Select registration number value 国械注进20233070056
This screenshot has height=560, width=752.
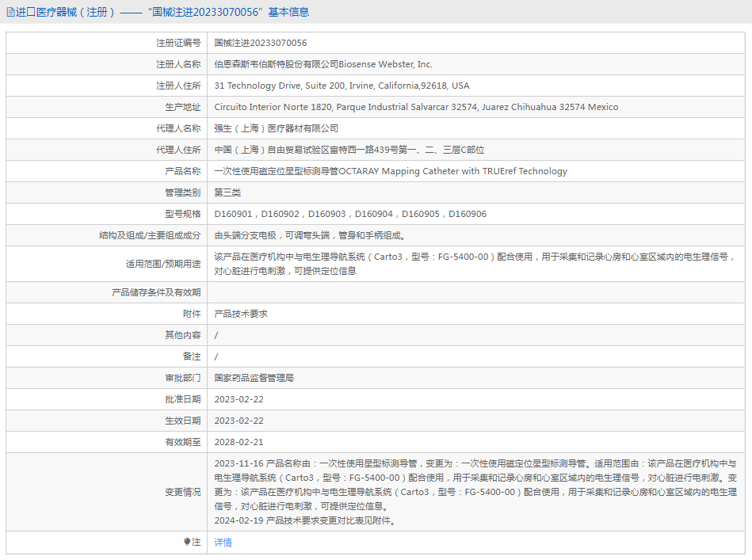coord(261,43)
